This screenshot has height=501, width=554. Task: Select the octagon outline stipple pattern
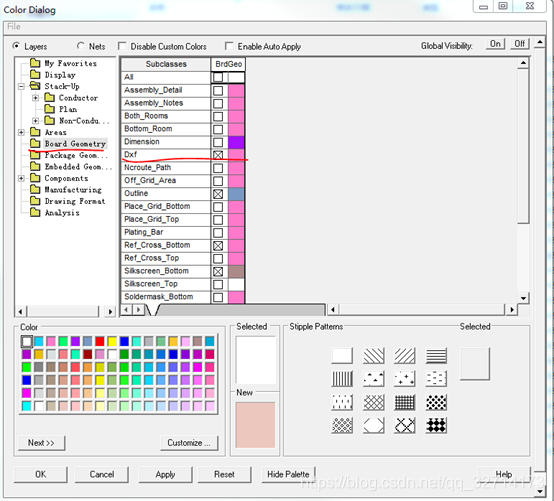click(x=373, y=425)
